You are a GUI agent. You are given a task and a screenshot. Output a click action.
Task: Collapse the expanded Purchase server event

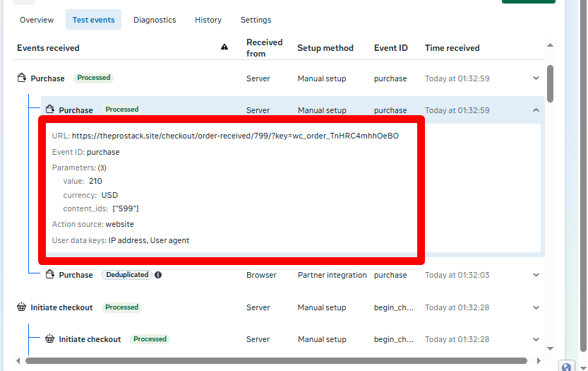tap(536, 110)
